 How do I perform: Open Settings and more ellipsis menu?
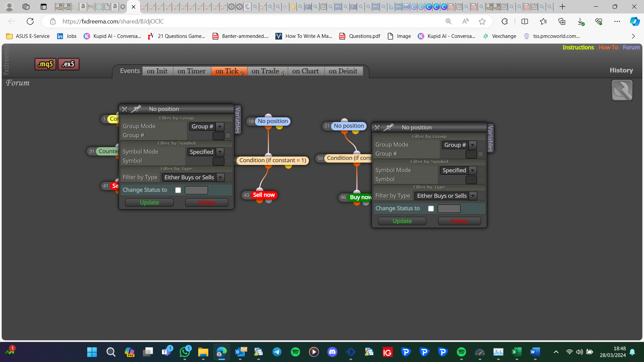coord(617,21)
